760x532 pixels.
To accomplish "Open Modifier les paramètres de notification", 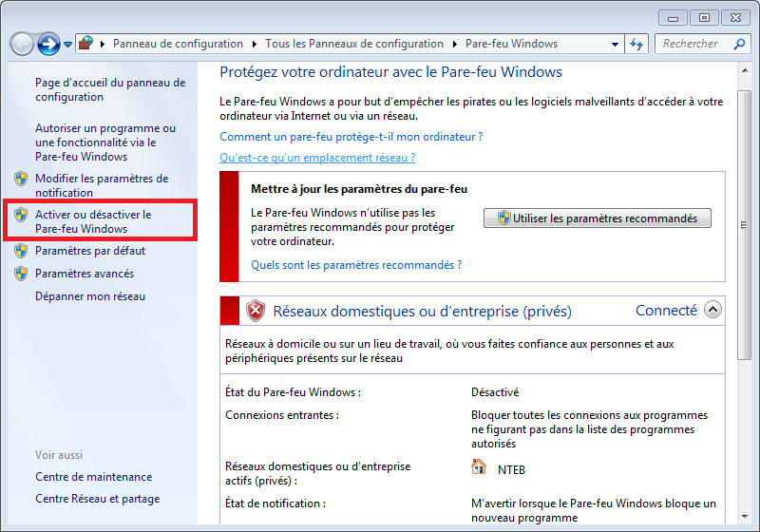I will (x=102, y=185).
